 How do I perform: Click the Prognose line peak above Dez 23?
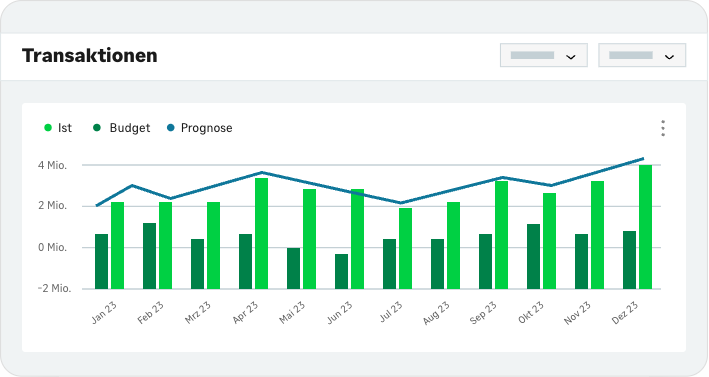(643, 159)
